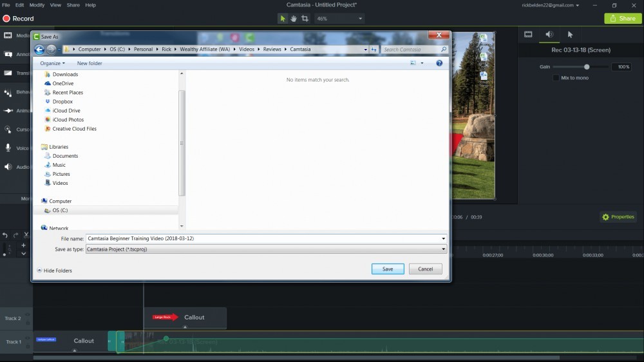Select OneDrive in the folder tree
644x362 pixels.
[x=62, y=83]
